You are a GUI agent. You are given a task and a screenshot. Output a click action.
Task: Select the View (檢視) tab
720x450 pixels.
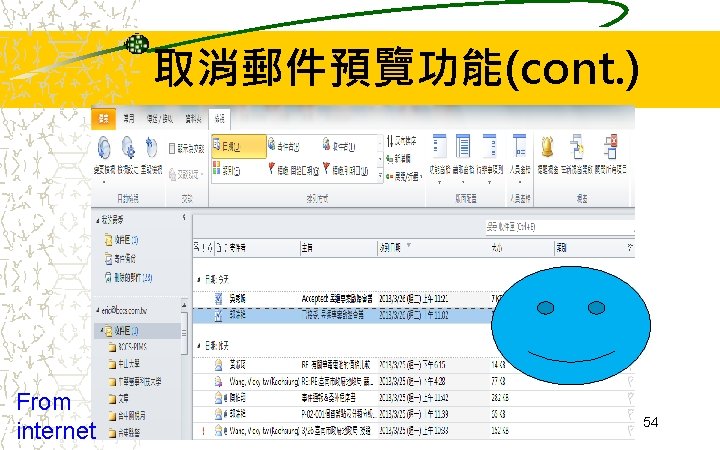point(219,119)
